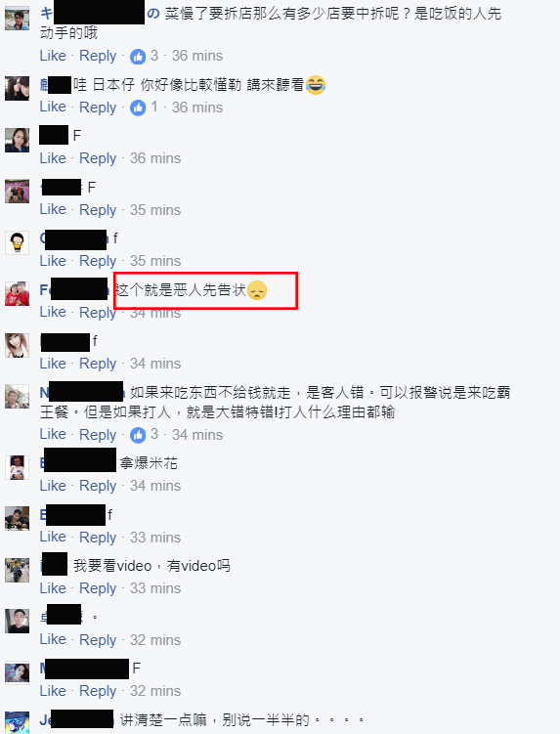The width and height of the screenshot is (560, 734).
Task: Reply to the 如果来吃东西不给钱 comment
Action: (98, 435)
